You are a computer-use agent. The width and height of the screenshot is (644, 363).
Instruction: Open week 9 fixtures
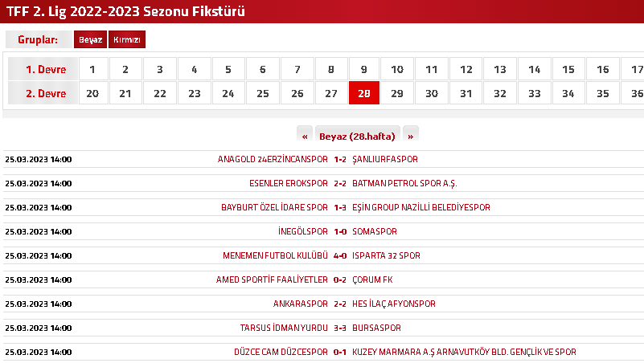pyautogui.click(x=364, y=69)
